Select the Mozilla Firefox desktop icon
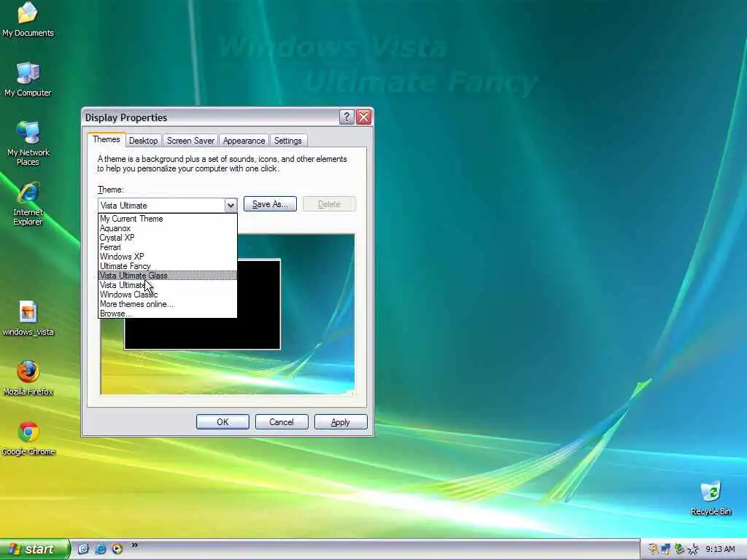 click(28, 378)
